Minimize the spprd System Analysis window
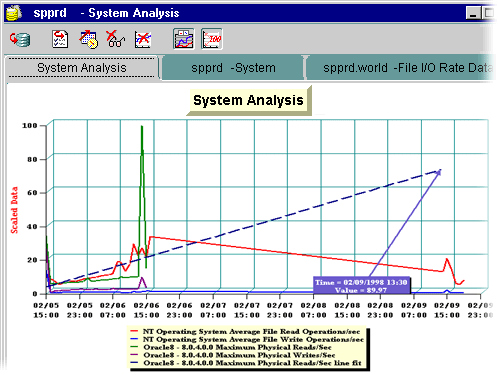Image resolution: width=498 pixels, height=375 pixels. pos(473,13)
